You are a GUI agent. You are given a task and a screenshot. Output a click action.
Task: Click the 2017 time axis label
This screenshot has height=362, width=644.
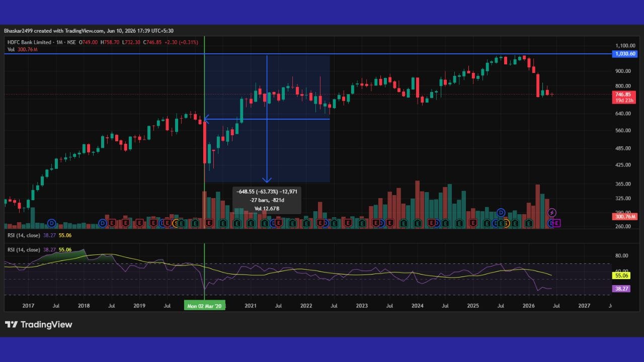[28, 305]
